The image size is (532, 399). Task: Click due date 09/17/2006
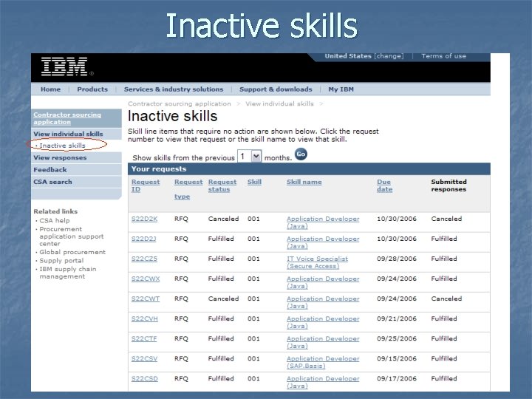[397, 379]
